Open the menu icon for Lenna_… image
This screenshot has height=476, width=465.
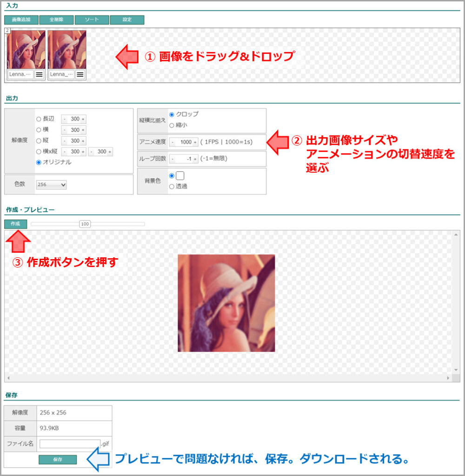pyautogui.click(x=80, y=74)
